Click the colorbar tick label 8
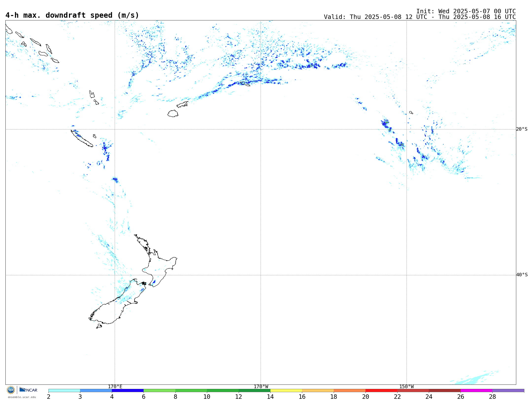Viewport: 532px width, 400px height. tap(175, 397)
